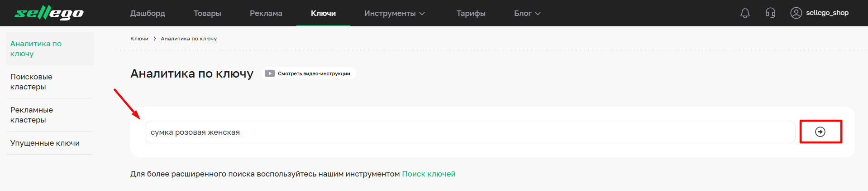Click the Sellego logo

click(x=49, y=13)
